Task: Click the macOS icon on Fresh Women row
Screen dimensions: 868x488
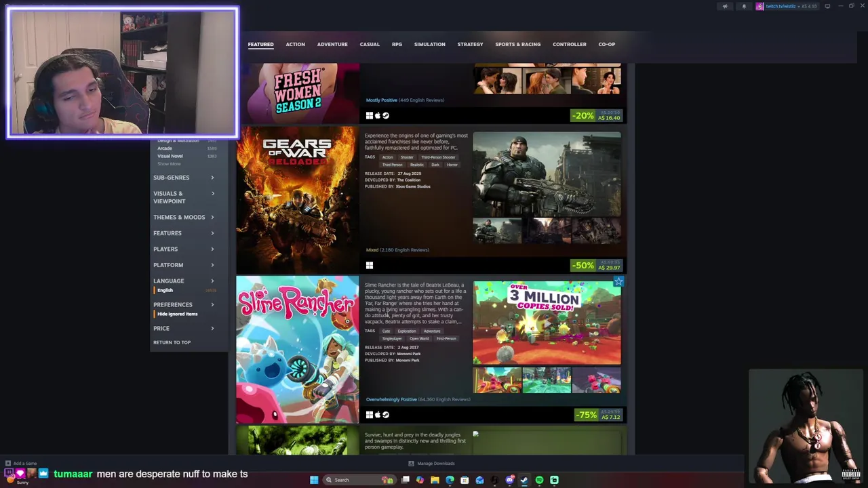Action: coord(378,116)
